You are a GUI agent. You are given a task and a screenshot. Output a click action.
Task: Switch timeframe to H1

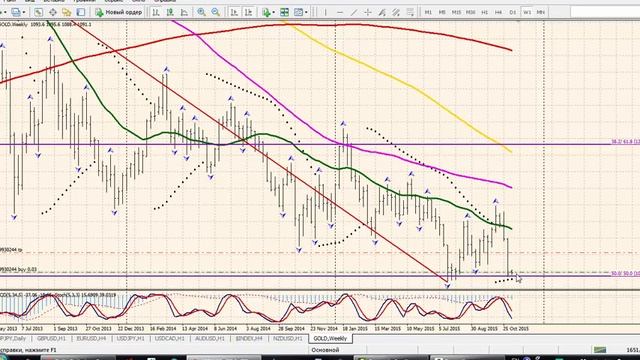[x=484, y=12]
